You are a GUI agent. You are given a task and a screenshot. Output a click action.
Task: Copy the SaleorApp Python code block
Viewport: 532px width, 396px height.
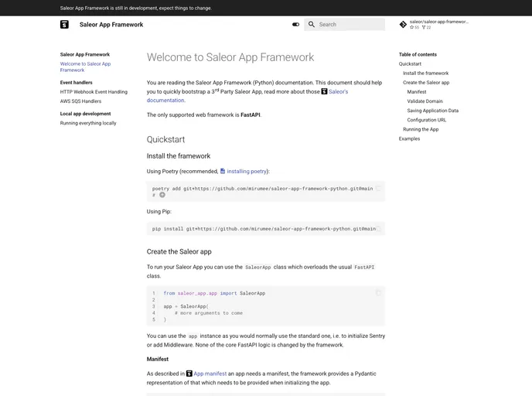(x=378, y=293)
